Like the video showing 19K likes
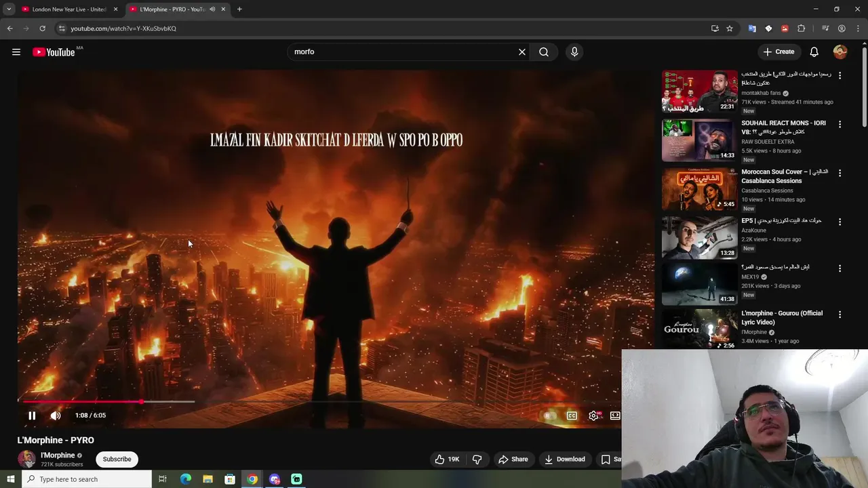 447,459
